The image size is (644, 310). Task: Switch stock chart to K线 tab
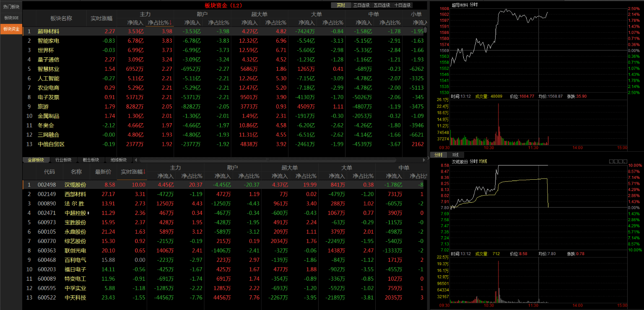pos(455,155)
